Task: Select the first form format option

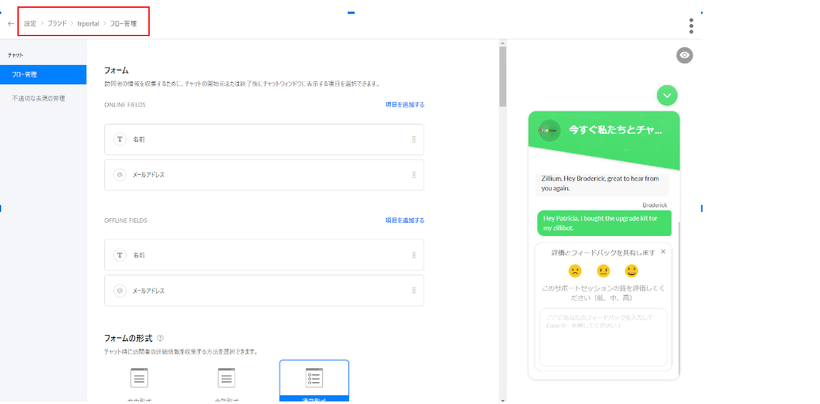Action: (139, 379)
